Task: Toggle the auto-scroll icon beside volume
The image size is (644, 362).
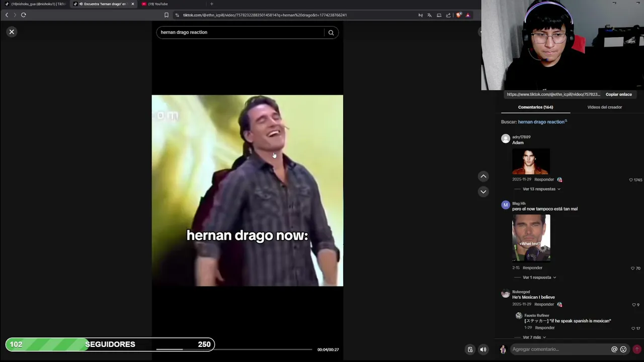Action: pyautogui.click(x=470, y=349)
